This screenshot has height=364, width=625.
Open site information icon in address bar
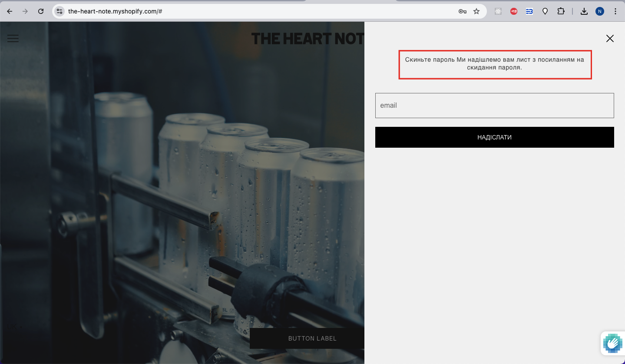[x=60, y=11]
